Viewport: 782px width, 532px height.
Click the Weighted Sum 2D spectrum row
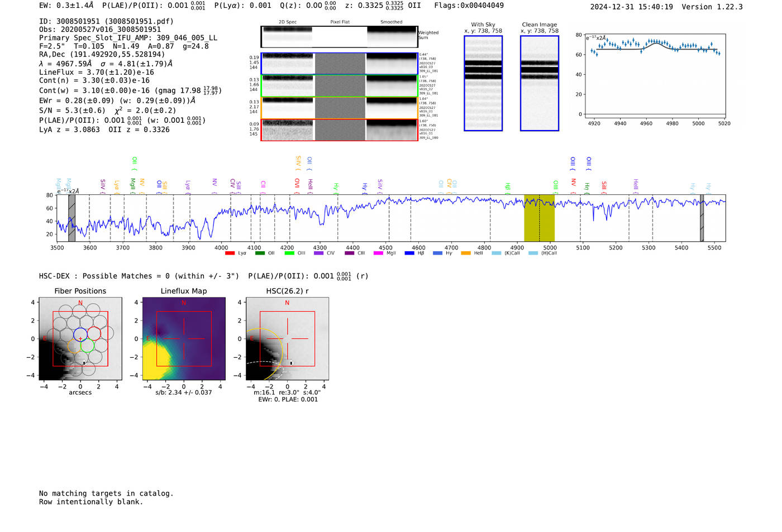tap(339, 37)
